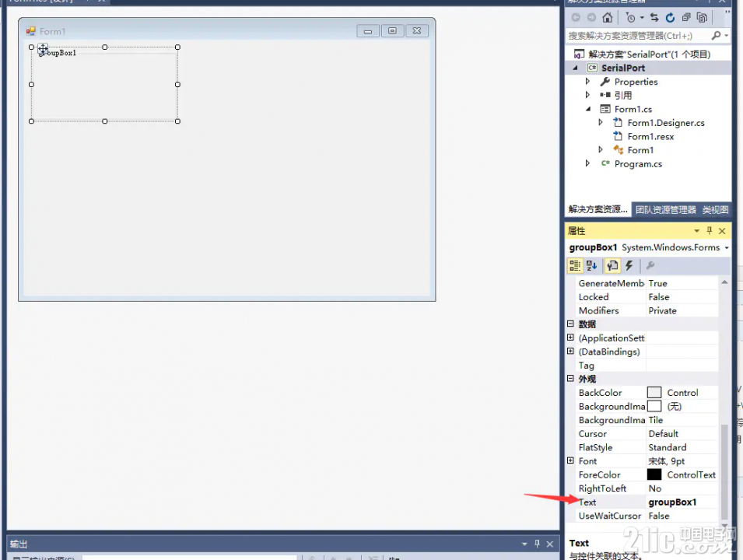Select the UseWaitCursor property row
The image size is (743, 560).
[x=647, y=516]
